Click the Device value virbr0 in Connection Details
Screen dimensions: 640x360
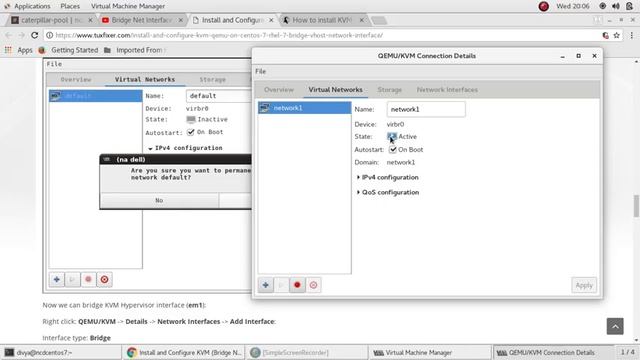395,124
